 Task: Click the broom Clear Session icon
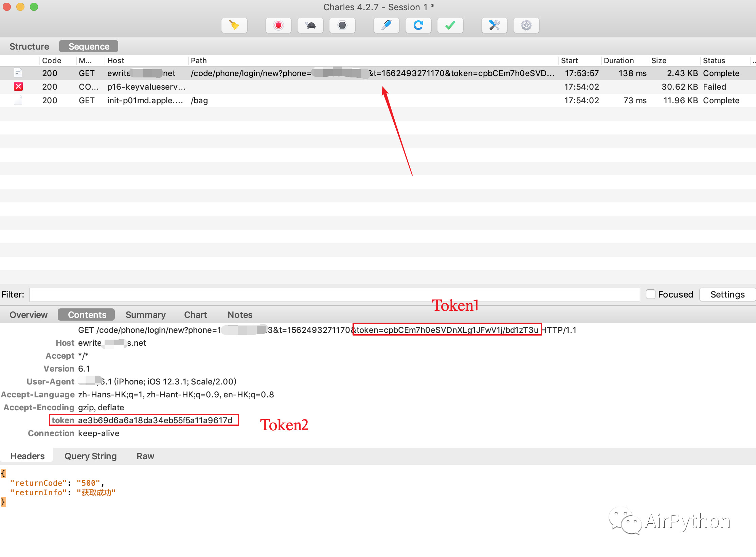click(234, 25)
